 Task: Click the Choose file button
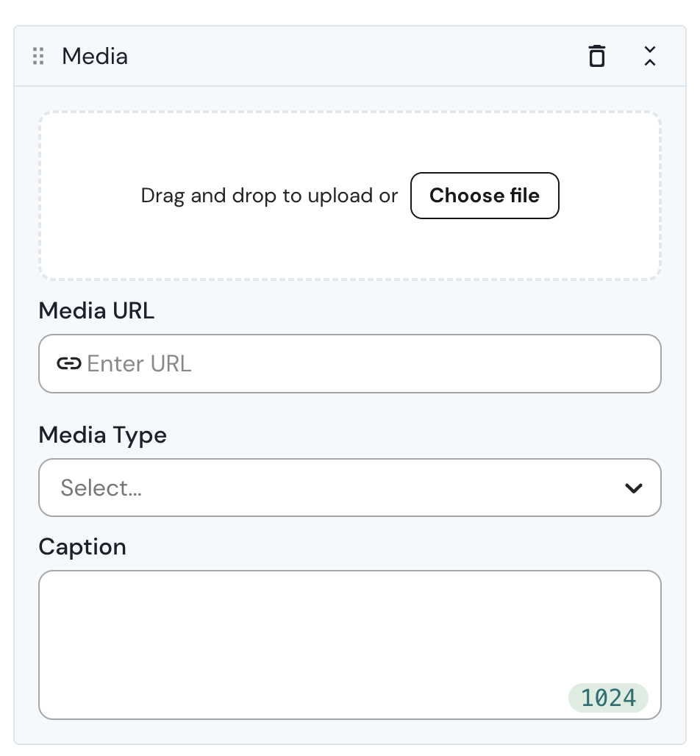(485, 196)
